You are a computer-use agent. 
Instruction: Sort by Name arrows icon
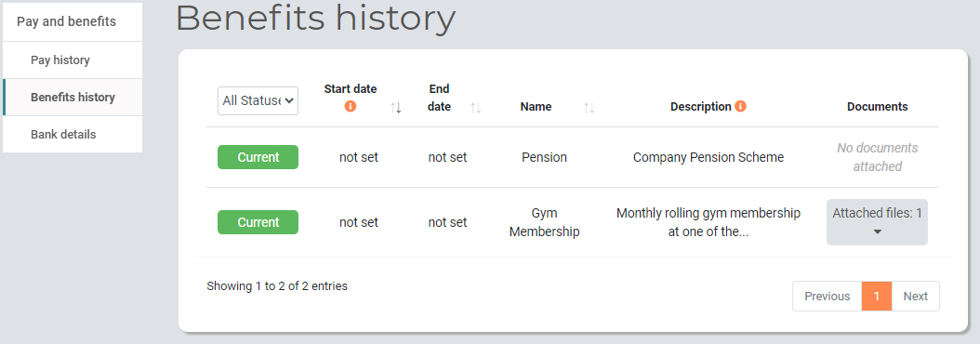pos(589,108)
